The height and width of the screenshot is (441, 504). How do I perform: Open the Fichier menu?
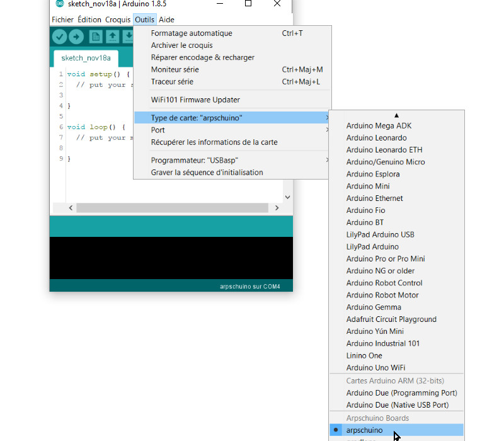[x=62, y=20]
